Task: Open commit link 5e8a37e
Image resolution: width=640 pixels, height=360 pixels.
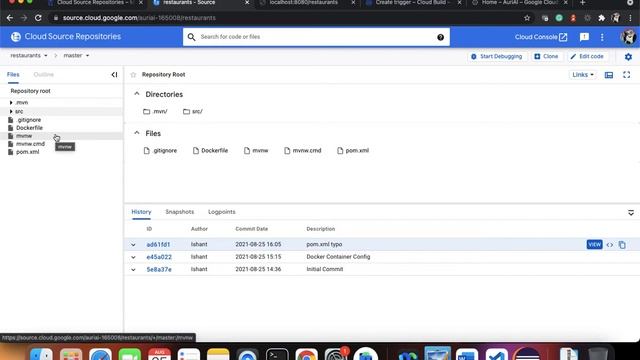Action: point(159,269)
